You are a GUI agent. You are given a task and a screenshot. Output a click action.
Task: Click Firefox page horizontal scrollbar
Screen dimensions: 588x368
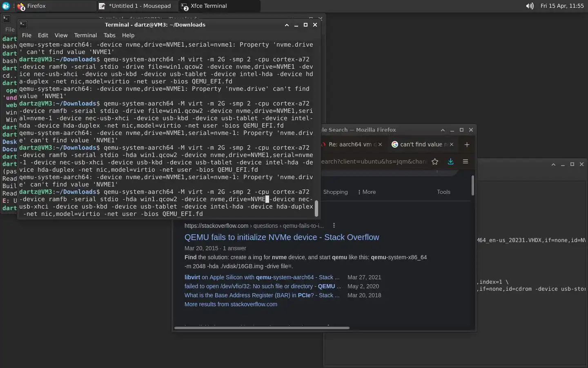[x=262, y=328]
